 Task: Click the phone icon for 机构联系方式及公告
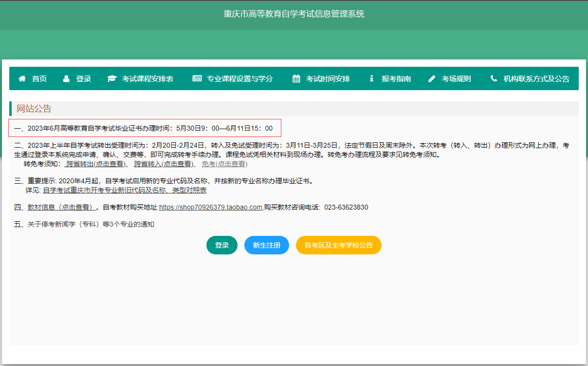point(493,78)
